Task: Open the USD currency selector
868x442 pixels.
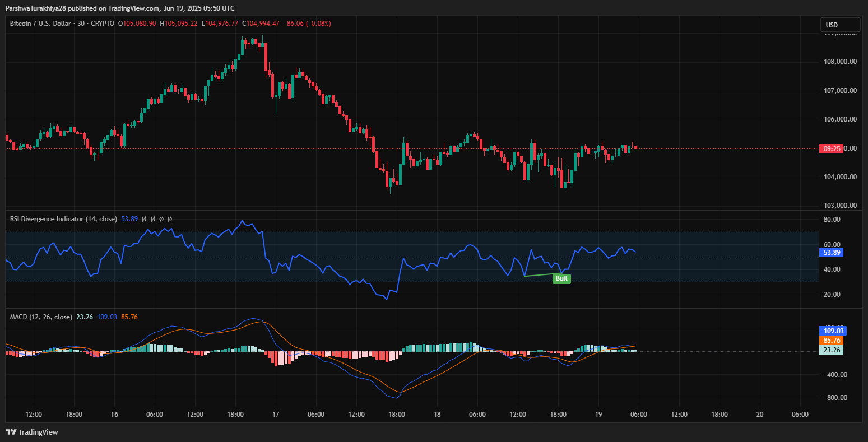Action: [840, 25]
